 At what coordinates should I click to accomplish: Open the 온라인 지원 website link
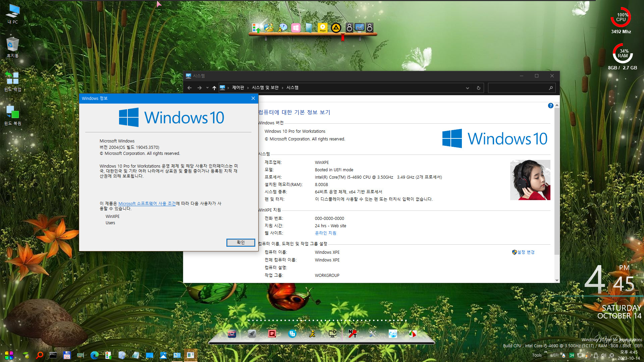pos(325,233)
